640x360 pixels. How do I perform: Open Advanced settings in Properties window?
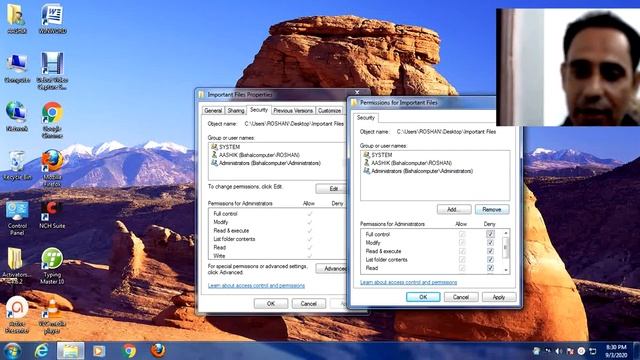[331, 269]
